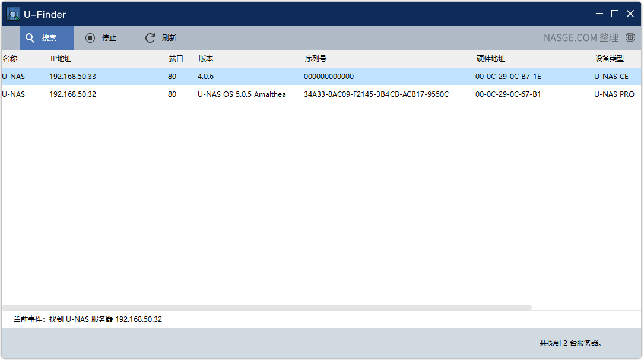Sort by the 名称 column header
The width and height of the screenshot is (644, 361).
(10, 59)
